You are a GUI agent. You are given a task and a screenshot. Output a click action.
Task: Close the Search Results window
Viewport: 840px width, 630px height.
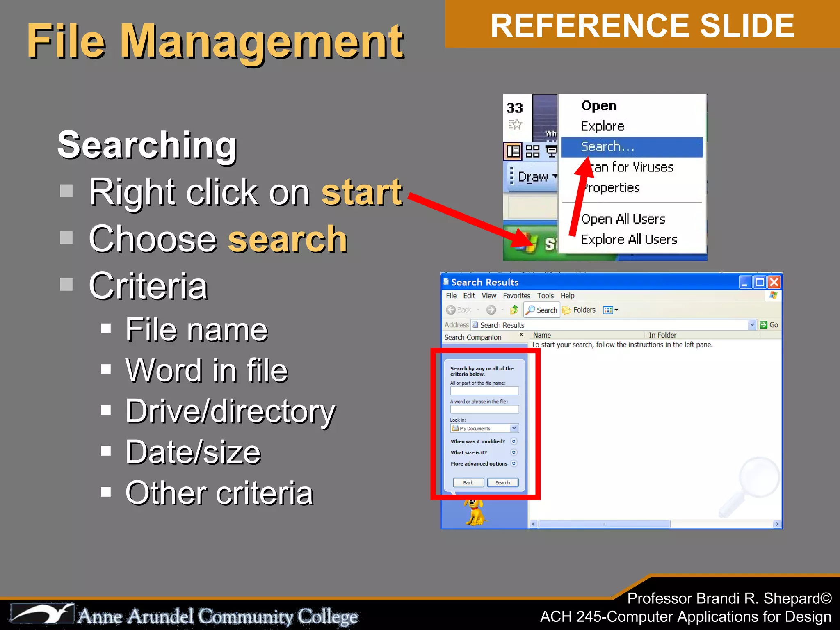coord(774,282)
